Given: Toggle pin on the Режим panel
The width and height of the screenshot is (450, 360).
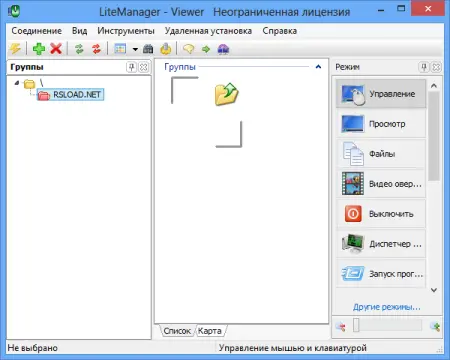Looking at the screenshot, I should click(424, 67).
